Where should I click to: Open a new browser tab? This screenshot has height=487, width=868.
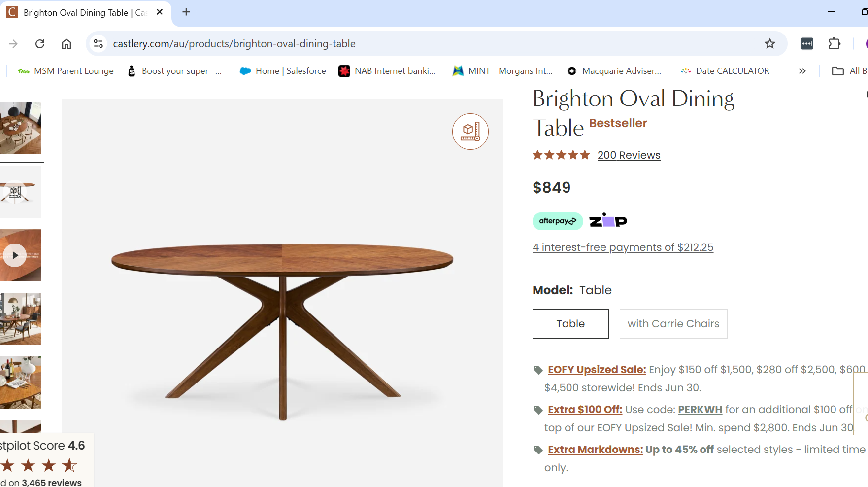pyautogui.click(x=186, y=12)
